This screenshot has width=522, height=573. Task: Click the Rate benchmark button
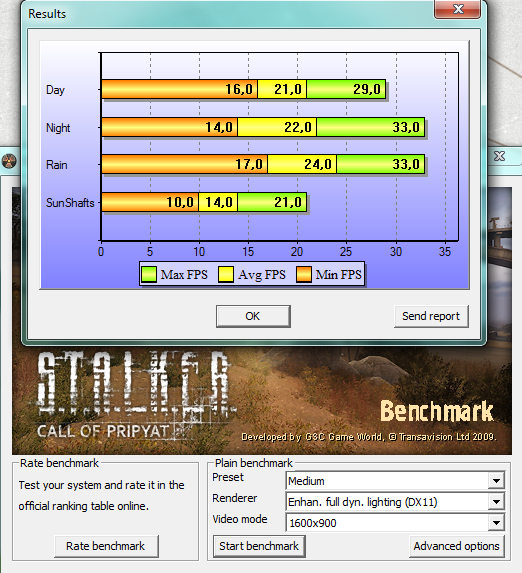coord(106,546)
